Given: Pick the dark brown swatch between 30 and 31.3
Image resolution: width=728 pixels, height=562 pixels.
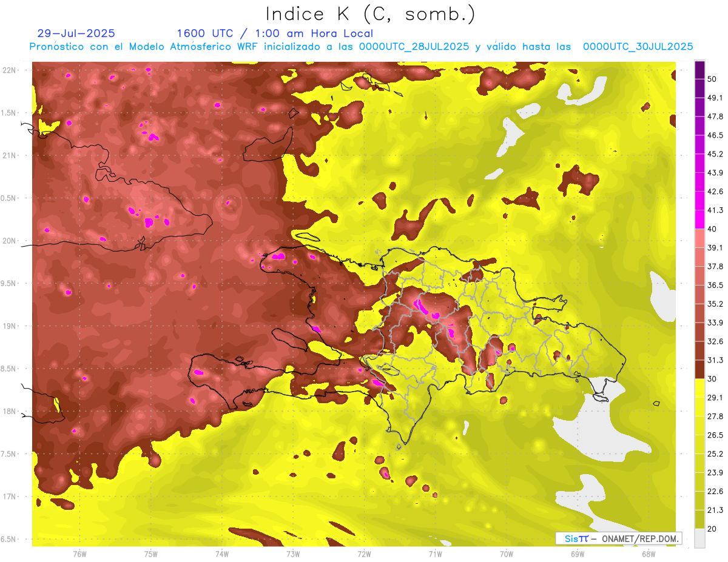Looking at the screenshot, I should click(699, 369).
